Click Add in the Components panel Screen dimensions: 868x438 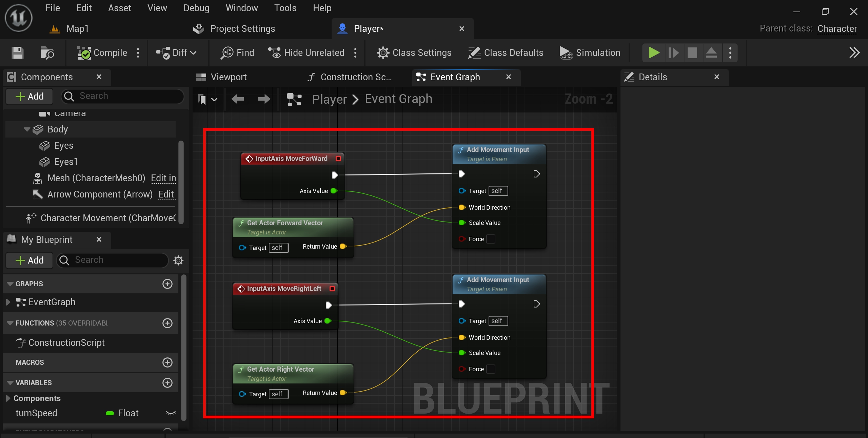pos(29,97)
